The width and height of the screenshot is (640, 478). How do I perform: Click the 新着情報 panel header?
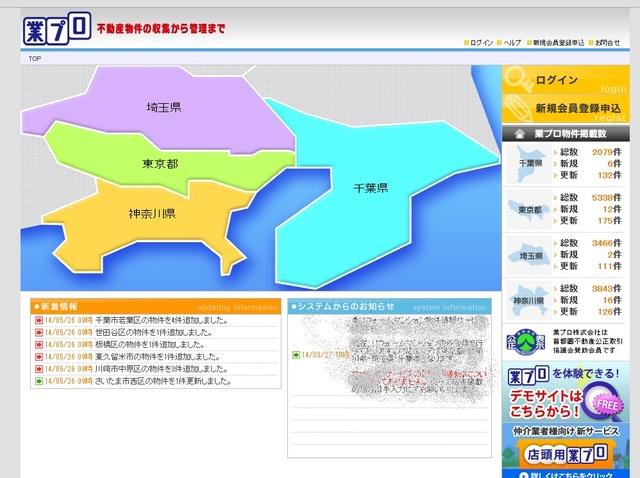point(156,307)
